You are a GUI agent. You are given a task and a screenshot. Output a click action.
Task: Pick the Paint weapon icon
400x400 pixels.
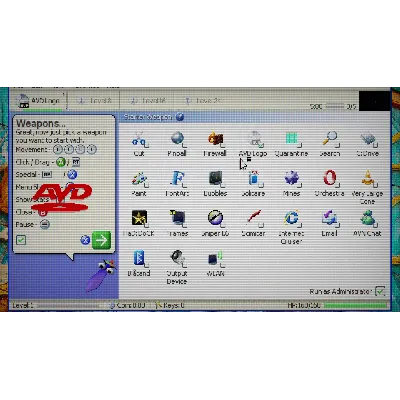pyautogui.click(x=139, y=179)
